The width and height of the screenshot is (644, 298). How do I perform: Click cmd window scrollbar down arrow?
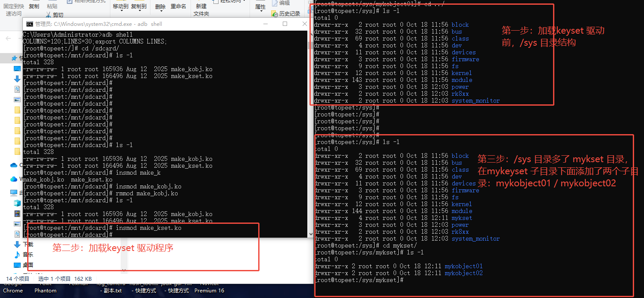coord(310,234)
